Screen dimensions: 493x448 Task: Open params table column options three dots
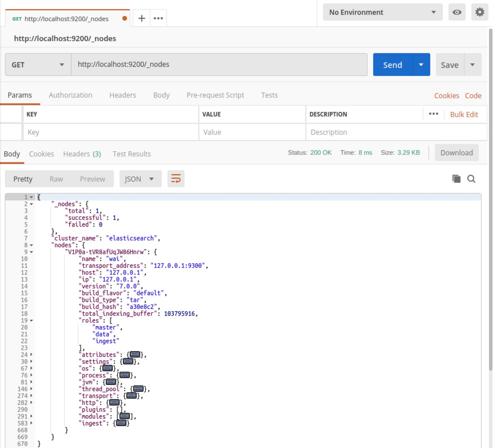433,114
